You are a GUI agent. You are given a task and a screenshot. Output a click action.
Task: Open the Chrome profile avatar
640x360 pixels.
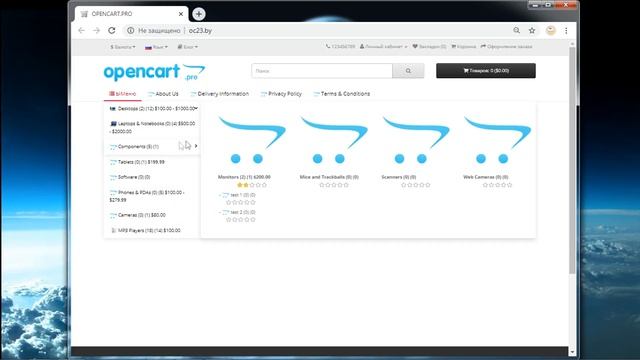coord(551,31)
